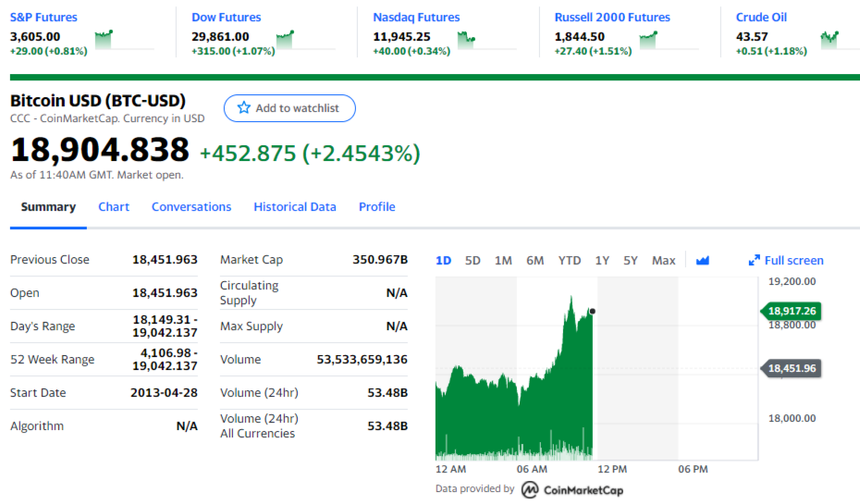This screenshot has width=860, height=504.
Task: Click the Nasdaq Futures price 11,945.25
Action: tap(401, 37)
